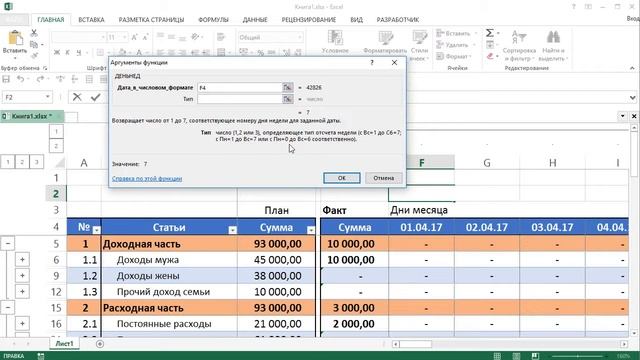Click the Тип argument input field
The image size is (640, 360).
pos(240,99)
